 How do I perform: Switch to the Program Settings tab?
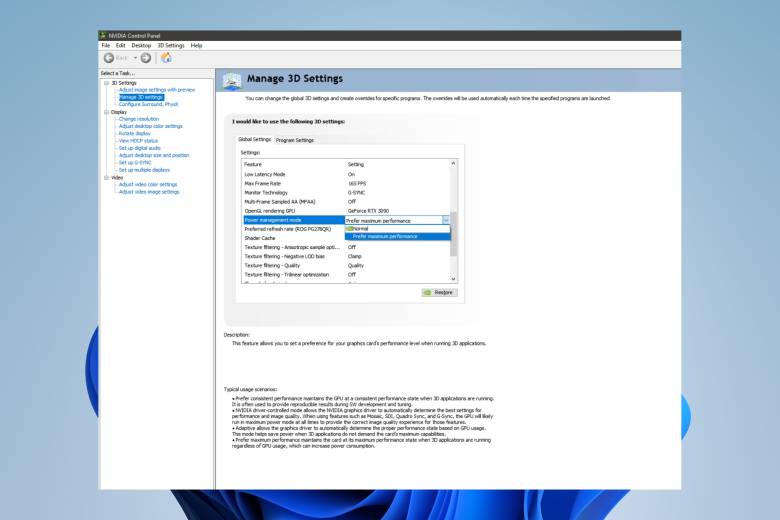pyautogui.click(x=295, y=140)
